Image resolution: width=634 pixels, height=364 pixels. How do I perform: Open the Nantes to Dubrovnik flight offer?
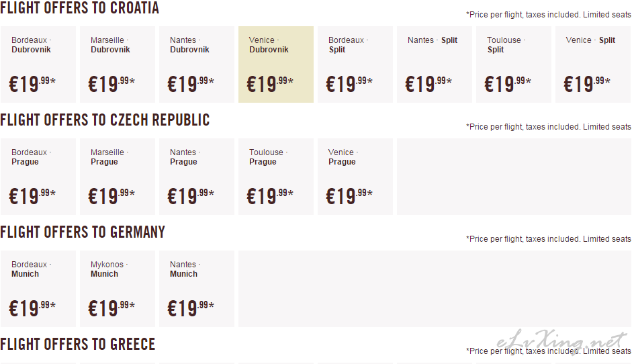[x=197, y=64]
